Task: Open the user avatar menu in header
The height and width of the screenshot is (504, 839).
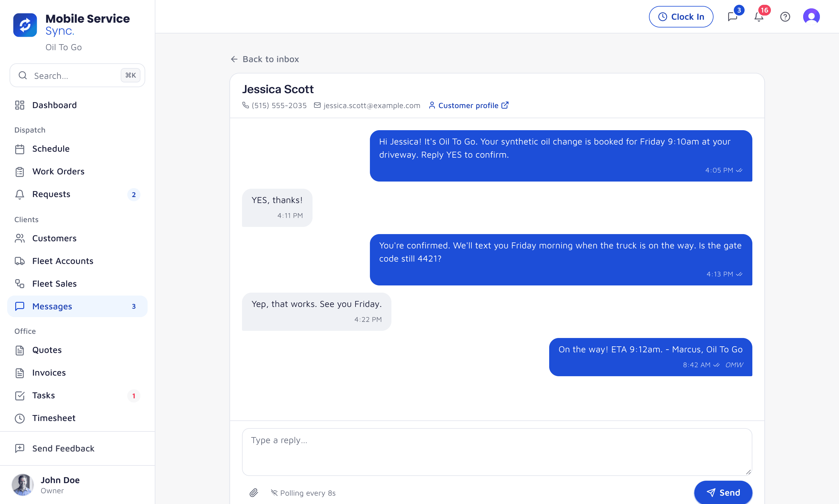Action: click(811, 17)
